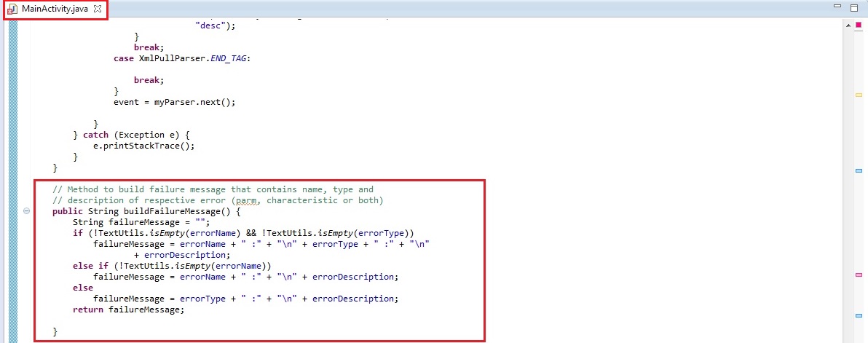Screen dimensions: 868x343
Task: Jump to the pink overview ruler marker
Action: [x=859, y=276]
